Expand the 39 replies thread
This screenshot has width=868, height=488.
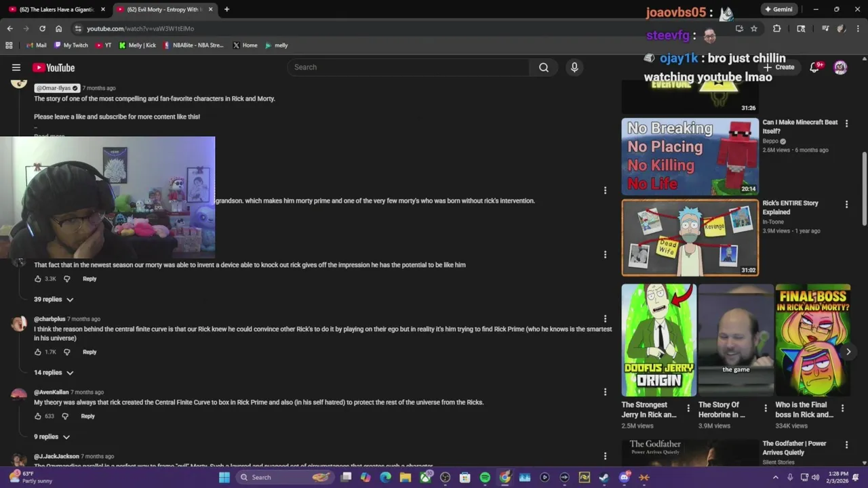point(54,299)
